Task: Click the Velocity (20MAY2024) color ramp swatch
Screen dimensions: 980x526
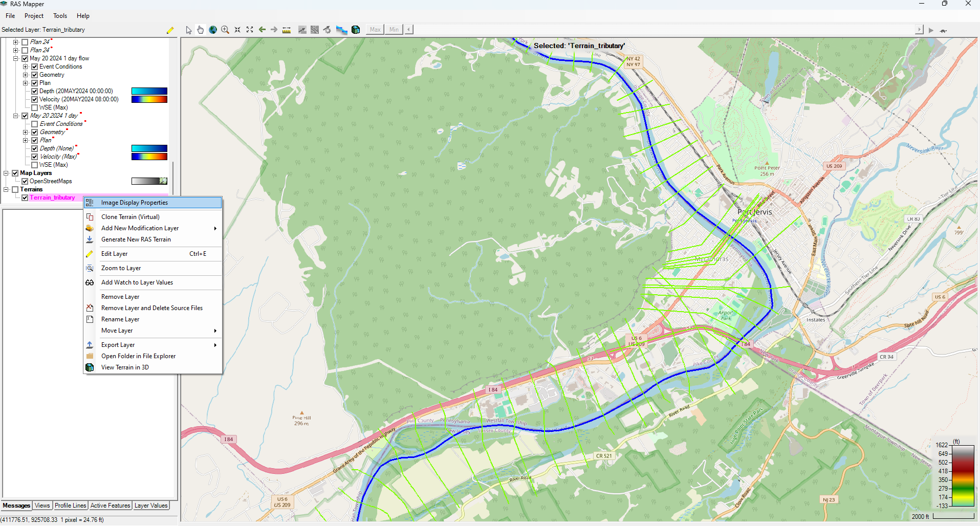Action: pos(149,99)
